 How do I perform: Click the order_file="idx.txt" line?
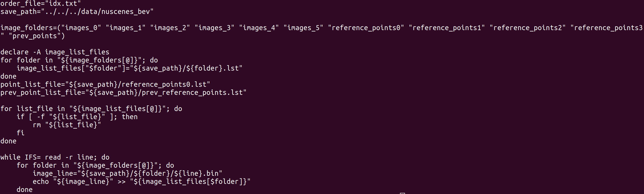pos(40,4)
